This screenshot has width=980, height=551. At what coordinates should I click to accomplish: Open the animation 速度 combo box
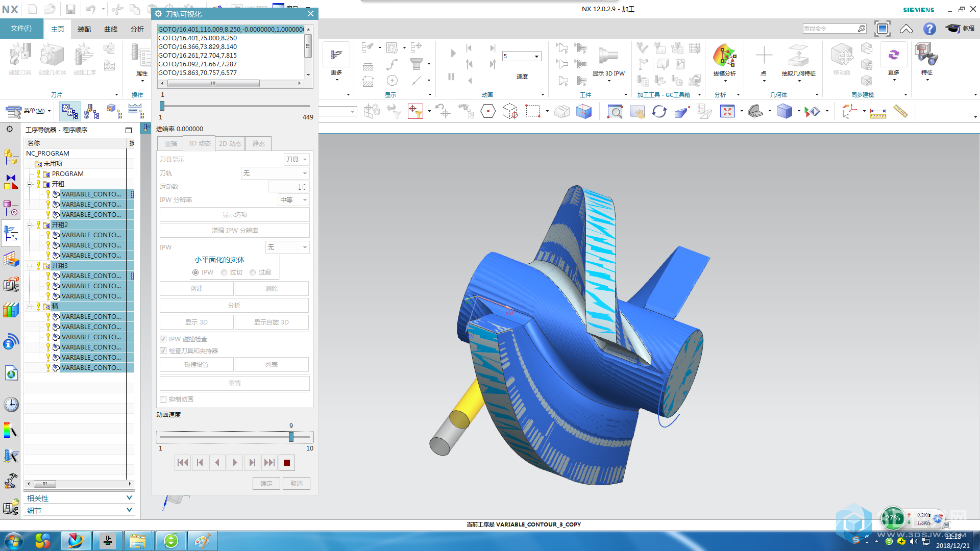[521, 56]
